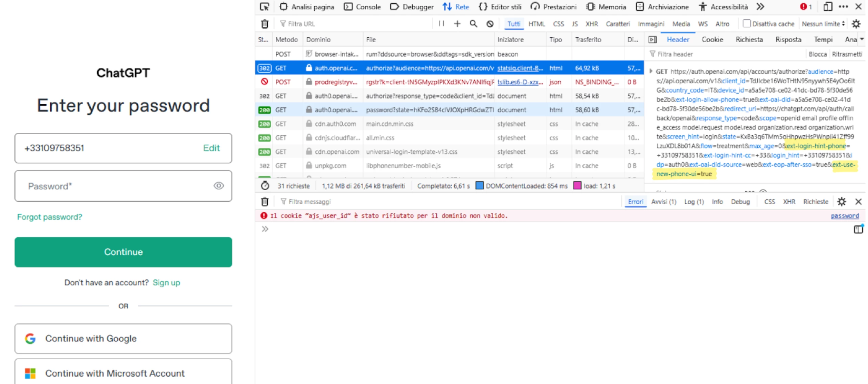Open the Analisi pagina inspector tab
868x384 pixels.
pyautogui.click(x=307, y=7)
